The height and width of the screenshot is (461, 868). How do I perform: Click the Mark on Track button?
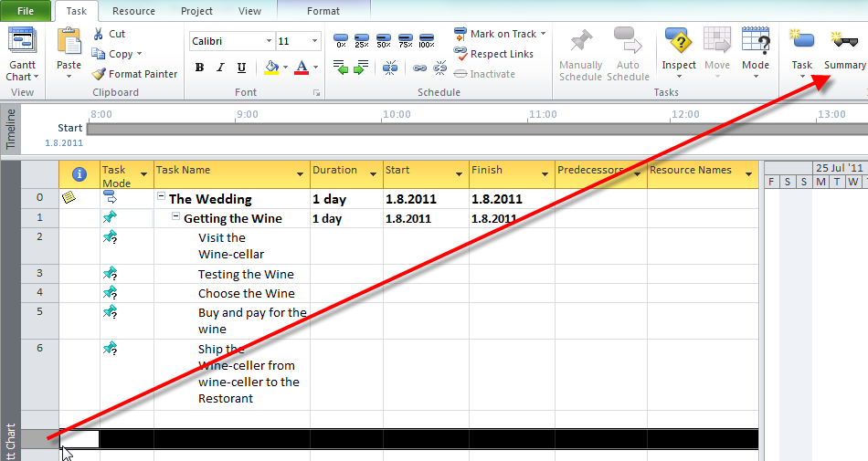(x=502, y=34)
